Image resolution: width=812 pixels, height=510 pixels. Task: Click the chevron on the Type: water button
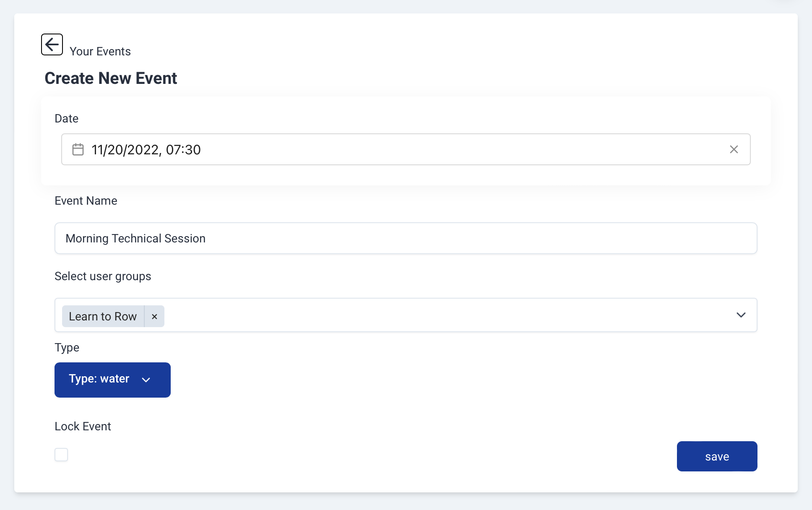[x=146, y=380]
